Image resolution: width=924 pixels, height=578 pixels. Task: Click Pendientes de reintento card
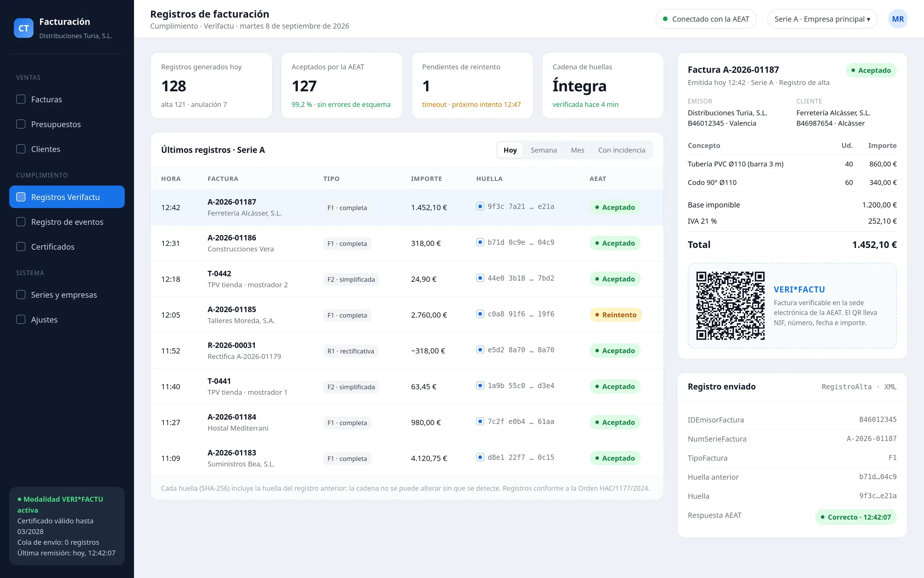[472, 86]
